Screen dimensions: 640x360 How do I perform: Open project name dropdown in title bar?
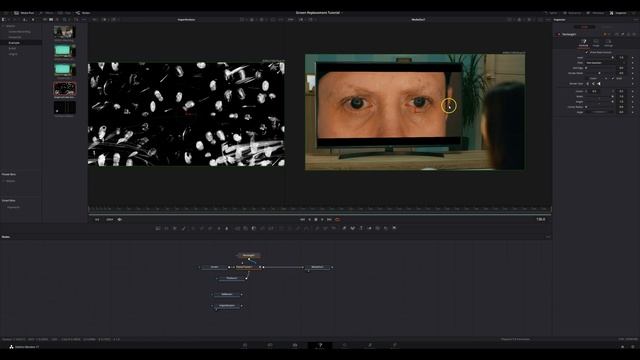(x=342, y=13)
